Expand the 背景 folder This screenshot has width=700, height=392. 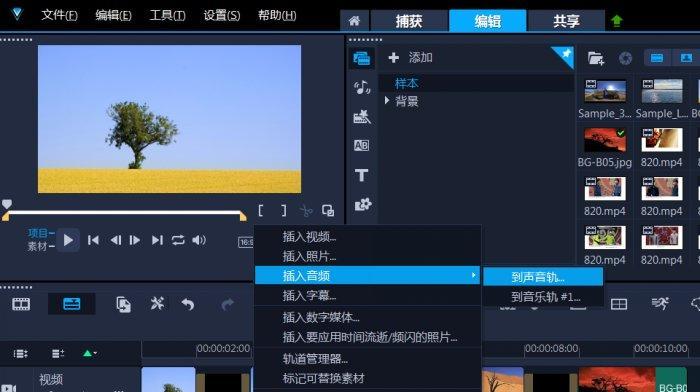387,100
